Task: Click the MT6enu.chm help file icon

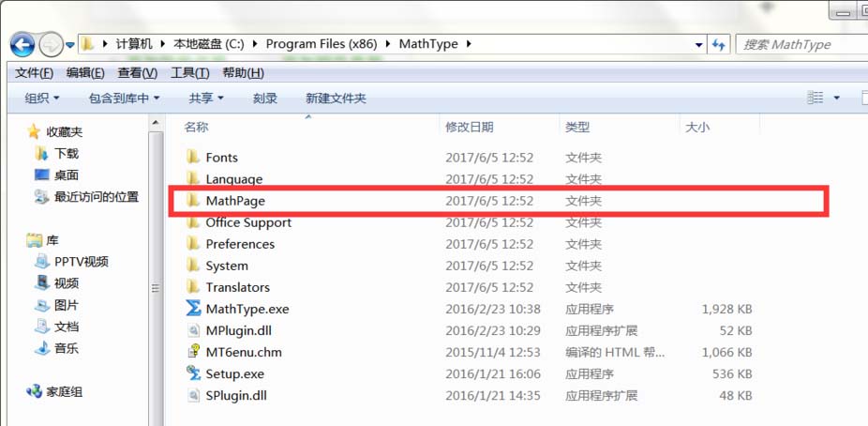Action: 193,352
